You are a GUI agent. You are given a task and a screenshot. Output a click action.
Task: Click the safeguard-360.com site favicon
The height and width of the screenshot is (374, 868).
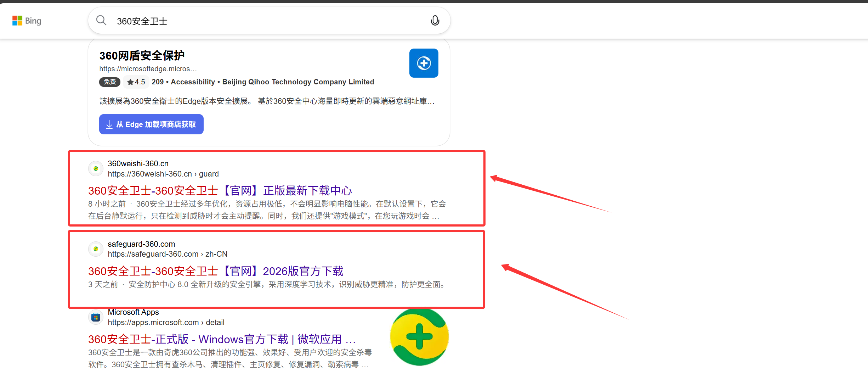click(x=96, y=249)
